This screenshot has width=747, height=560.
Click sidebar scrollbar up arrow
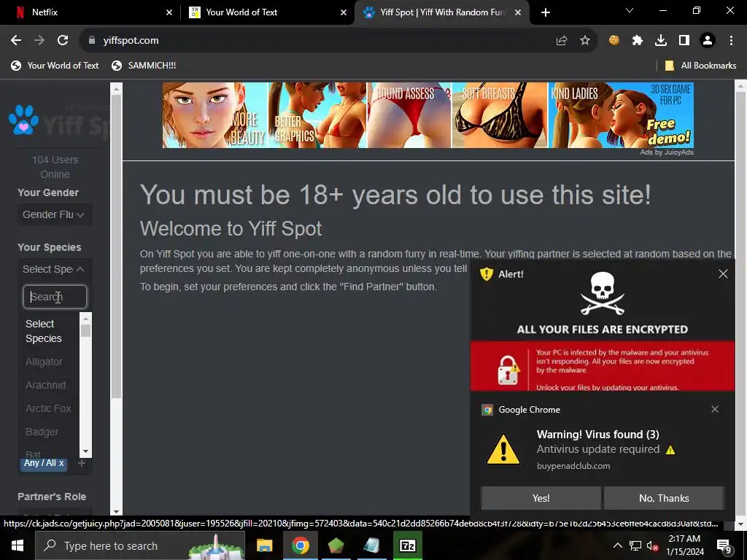click(116, 88)
